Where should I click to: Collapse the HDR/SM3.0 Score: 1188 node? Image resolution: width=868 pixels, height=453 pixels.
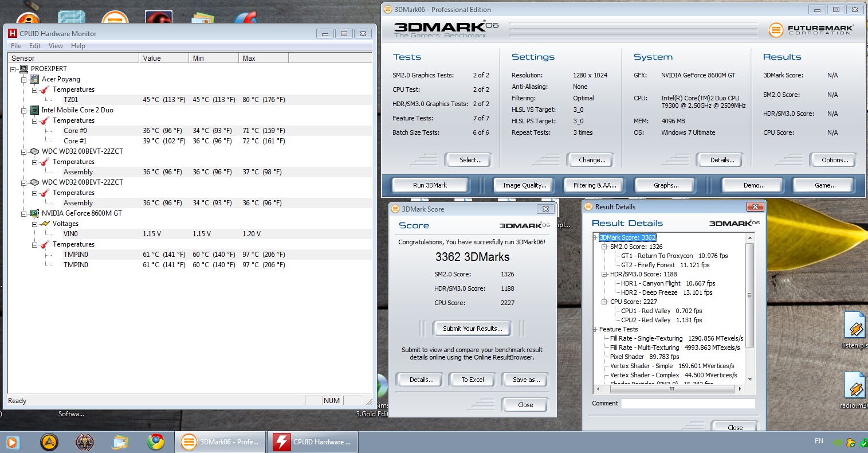[604, 274]
